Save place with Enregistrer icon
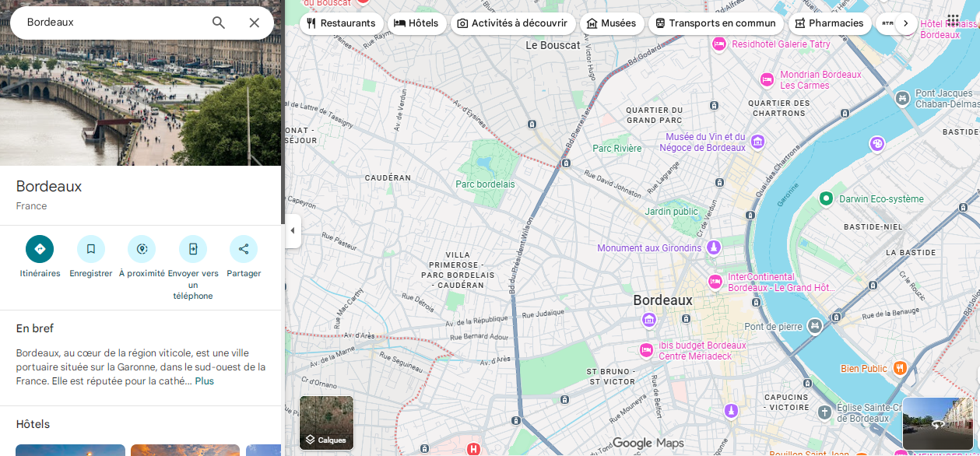 click(91, 249)
